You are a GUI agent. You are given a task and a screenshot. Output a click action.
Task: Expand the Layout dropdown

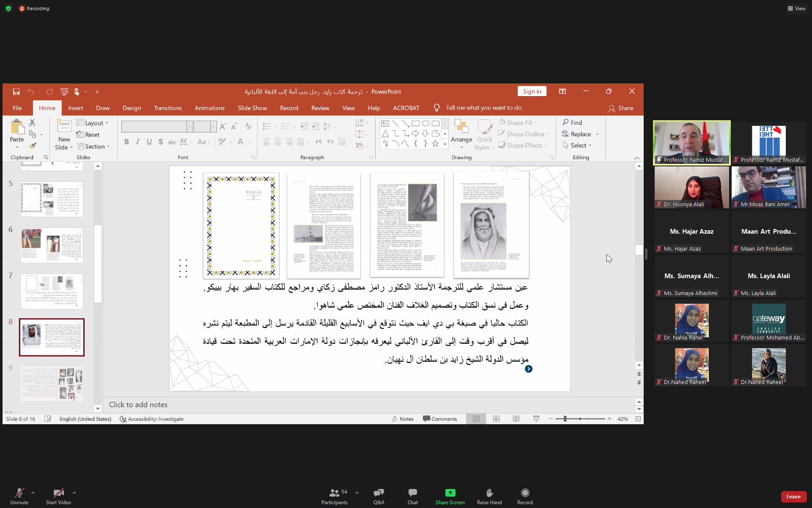pyautogui.click(x=94, y=123)
